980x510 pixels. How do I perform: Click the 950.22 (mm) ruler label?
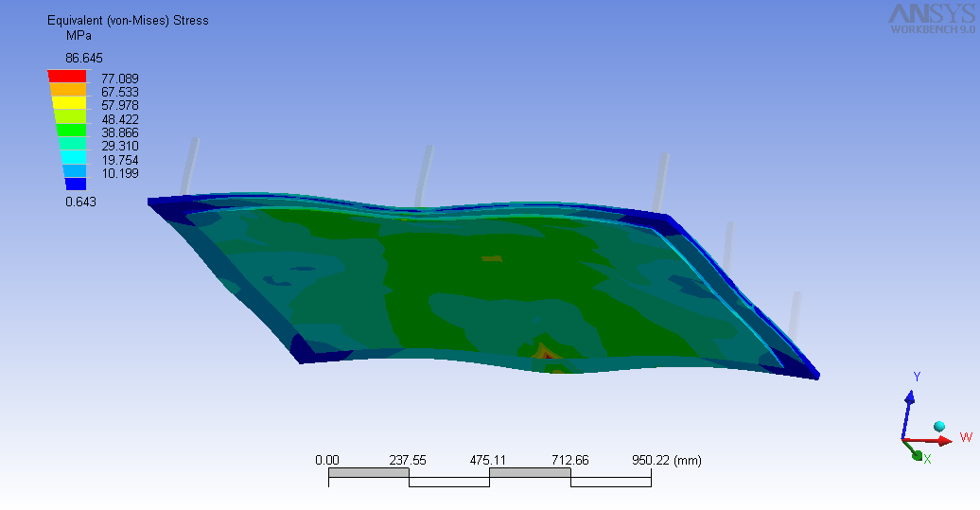tap(666, 461)
